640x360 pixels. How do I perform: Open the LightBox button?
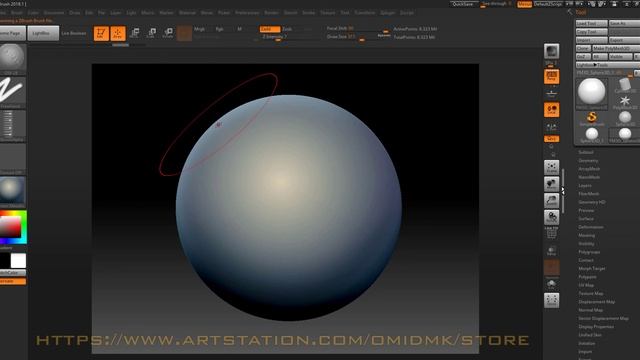(43, 33)
